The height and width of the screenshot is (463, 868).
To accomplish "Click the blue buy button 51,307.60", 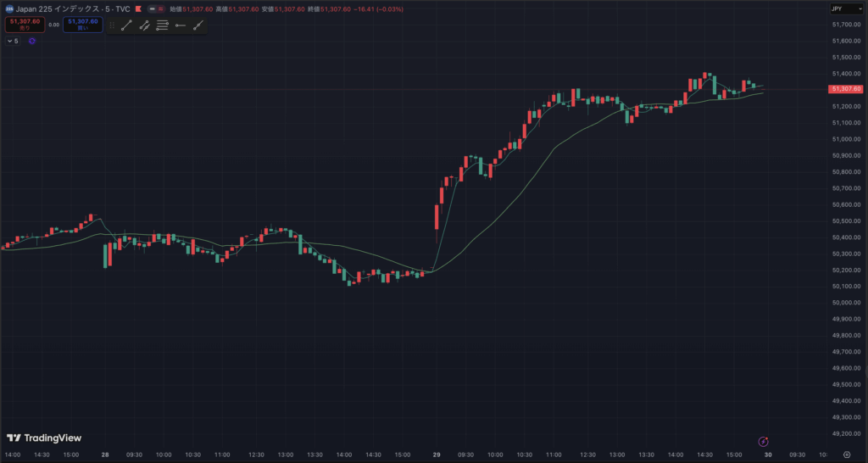I will point(82,25).
